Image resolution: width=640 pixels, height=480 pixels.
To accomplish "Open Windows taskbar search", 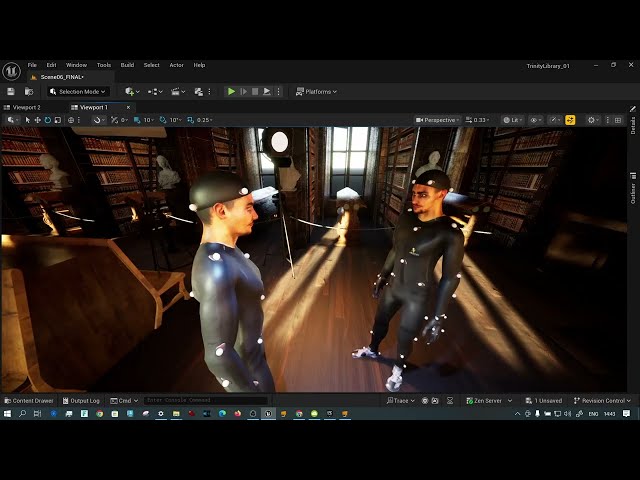I will click(22, 414).
